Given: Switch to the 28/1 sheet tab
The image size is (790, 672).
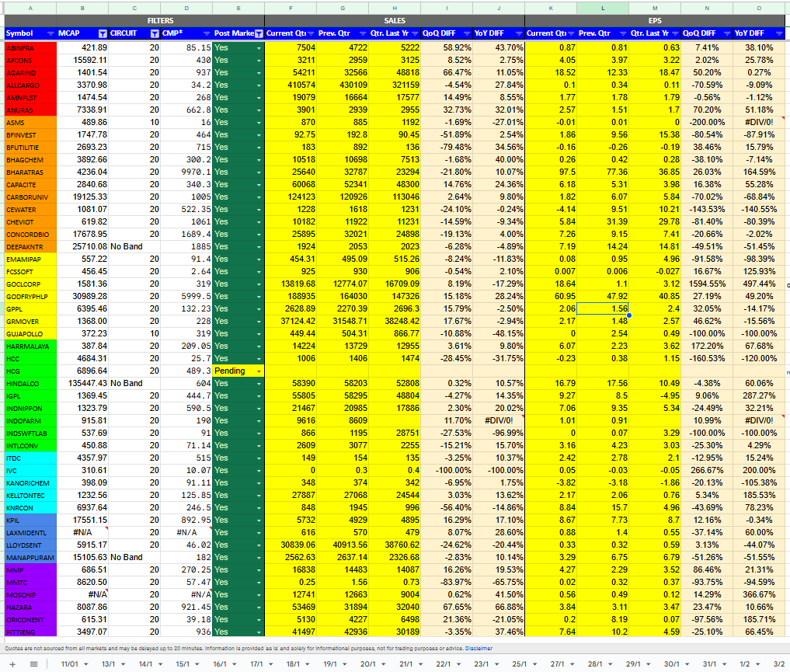Looking at the screenshot, I should 595,664.
